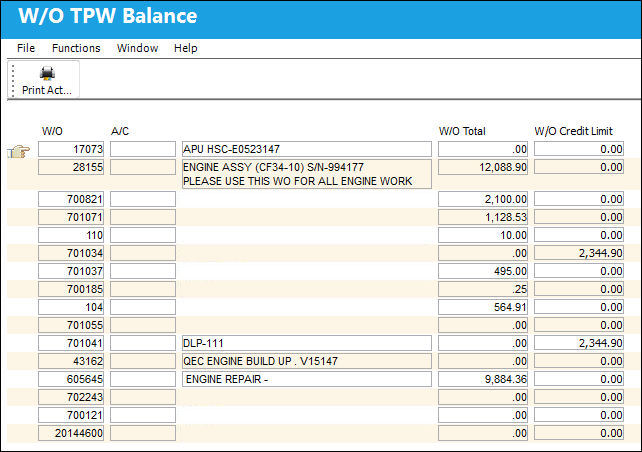The width and height of the screenshot is (642, 452).
Task: Select the W/O field 110
Action: pos(71,235)
